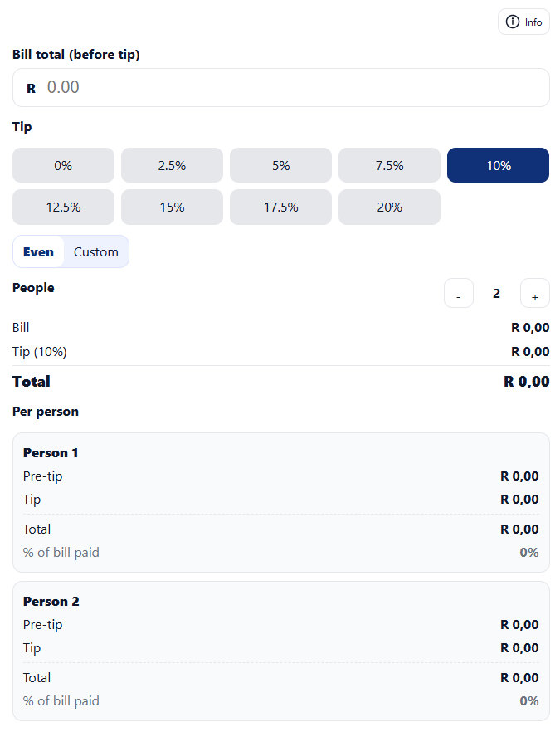
Task: Select the 0% tip option
Action: click(63, 165)
